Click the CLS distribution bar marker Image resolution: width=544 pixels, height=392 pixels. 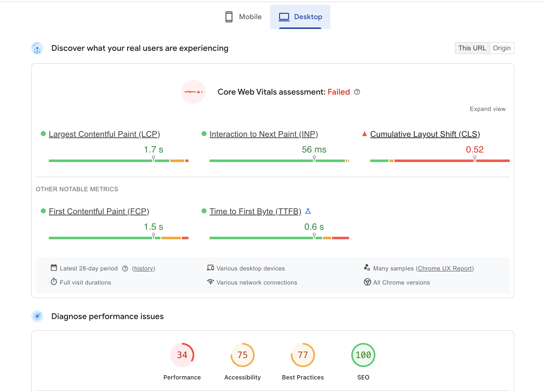point(475,159)
